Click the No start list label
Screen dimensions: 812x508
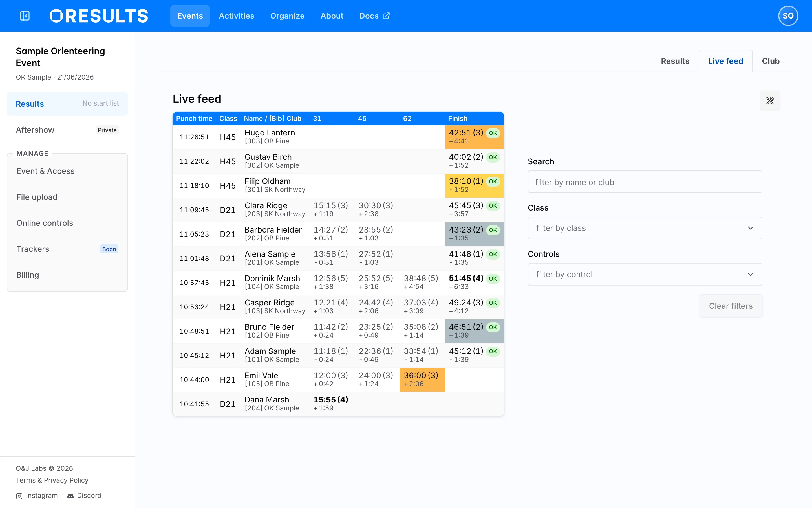(100, 104)
